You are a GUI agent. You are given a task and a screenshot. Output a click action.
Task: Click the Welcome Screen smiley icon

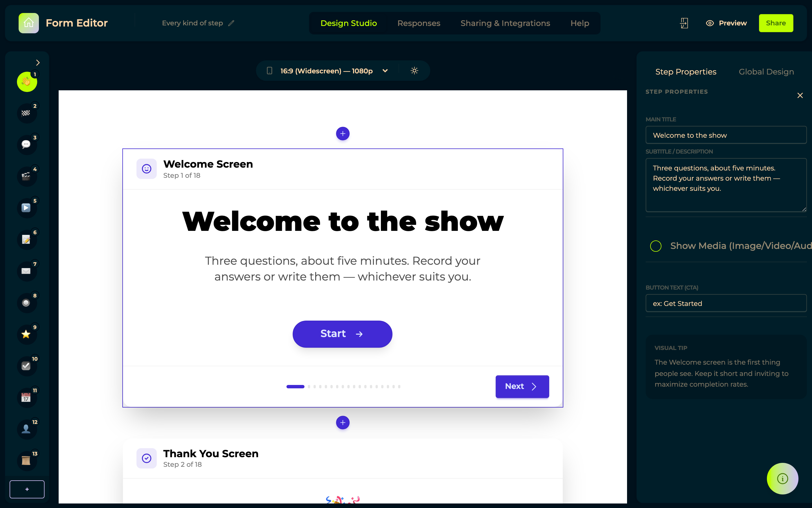[x=146, y=169]
